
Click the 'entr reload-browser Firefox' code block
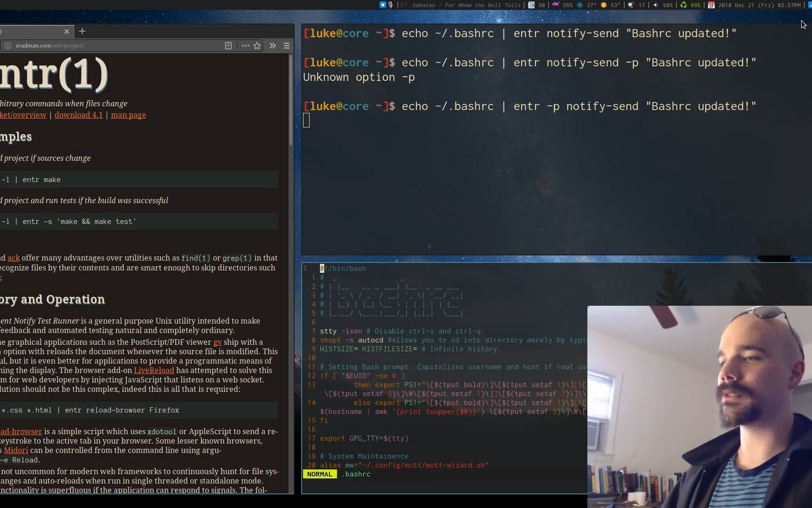pyautogui.click(x=139, y=410)
